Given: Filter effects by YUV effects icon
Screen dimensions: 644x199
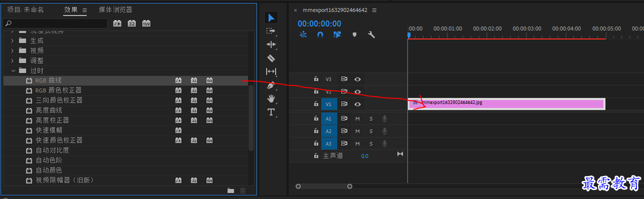Looking at the screenshot, I should click(x=146, y=23).
